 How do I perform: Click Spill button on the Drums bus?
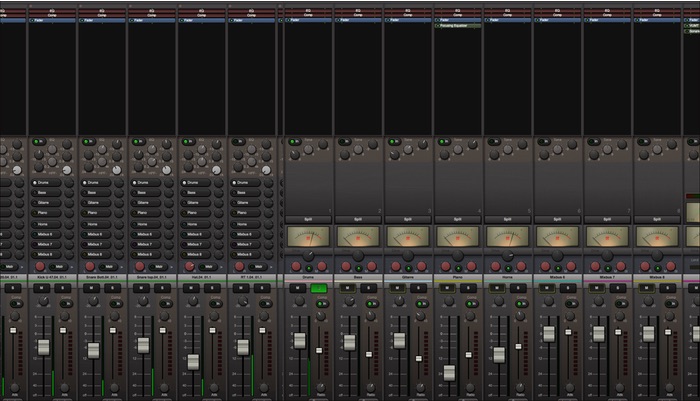click(308, 218)
